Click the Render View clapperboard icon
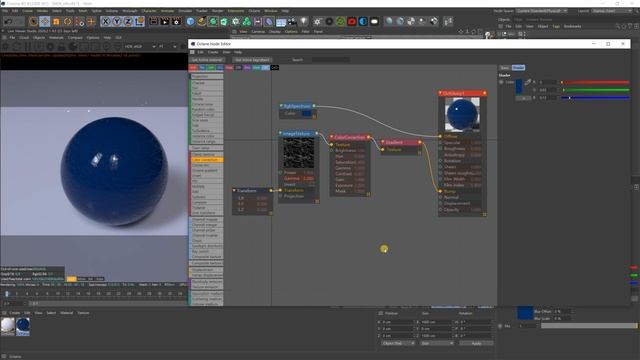The height and width of the screenshot is (360, 640). tap(153, 21)
